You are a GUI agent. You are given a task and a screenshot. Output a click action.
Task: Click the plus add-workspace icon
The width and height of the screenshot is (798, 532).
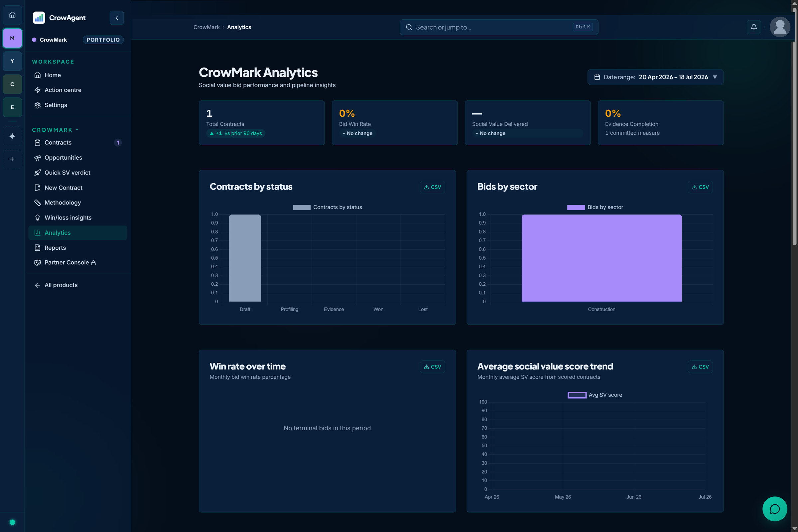coord(12,159)
